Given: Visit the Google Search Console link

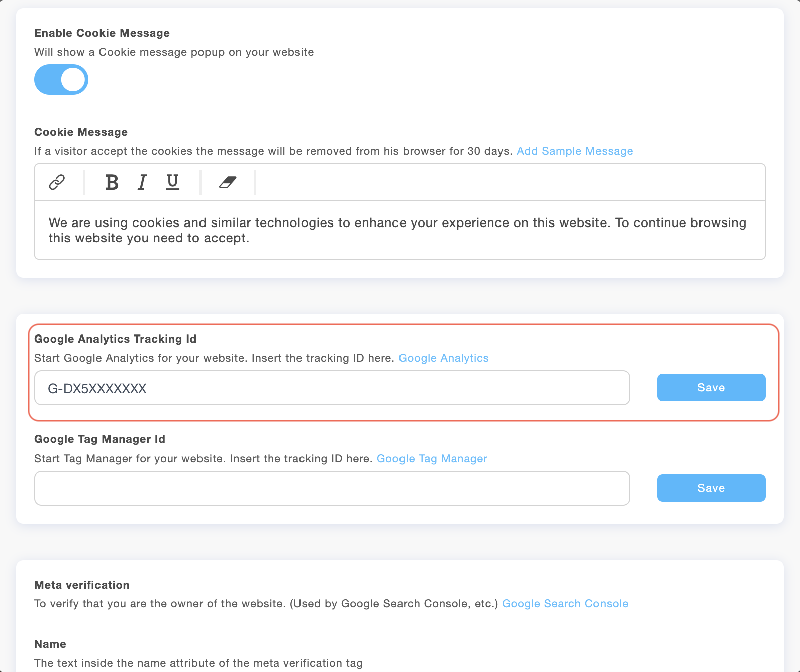Looking at the screenshot, I should click(x=565, y=604).
